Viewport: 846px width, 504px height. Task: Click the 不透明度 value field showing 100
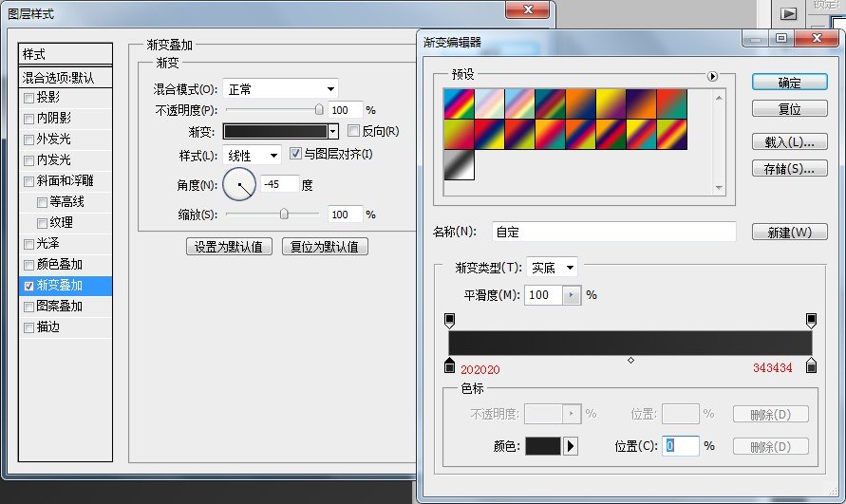coord(346,110)
